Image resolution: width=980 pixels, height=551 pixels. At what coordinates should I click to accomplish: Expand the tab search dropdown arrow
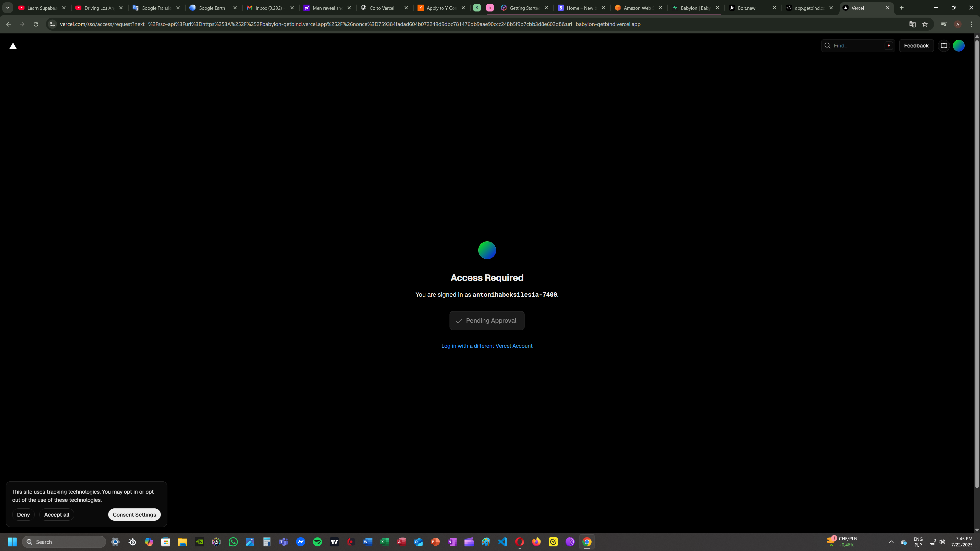pos(7,8)
